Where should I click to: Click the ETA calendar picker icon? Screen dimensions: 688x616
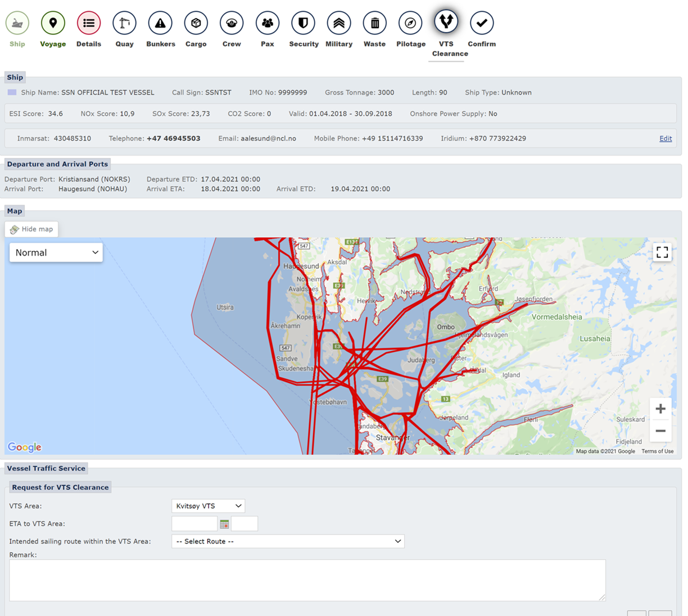coord(224,524)
